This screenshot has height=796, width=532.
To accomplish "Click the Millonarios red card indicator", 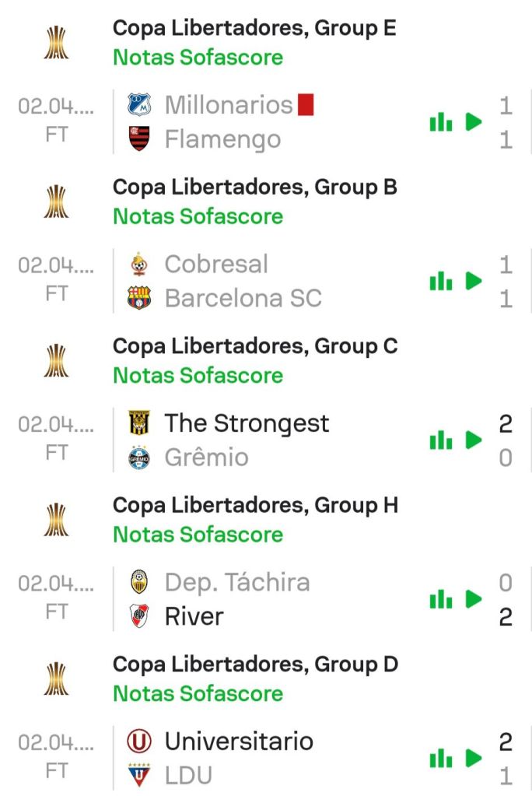I will pyautogui.click(x=306, y=104).
